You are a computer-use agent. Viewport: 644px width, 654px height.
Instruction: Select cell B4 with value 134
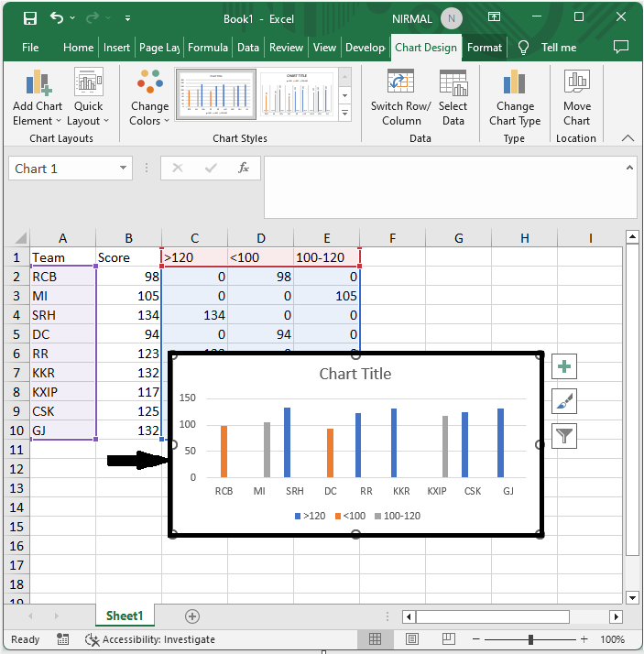point(128,315)
